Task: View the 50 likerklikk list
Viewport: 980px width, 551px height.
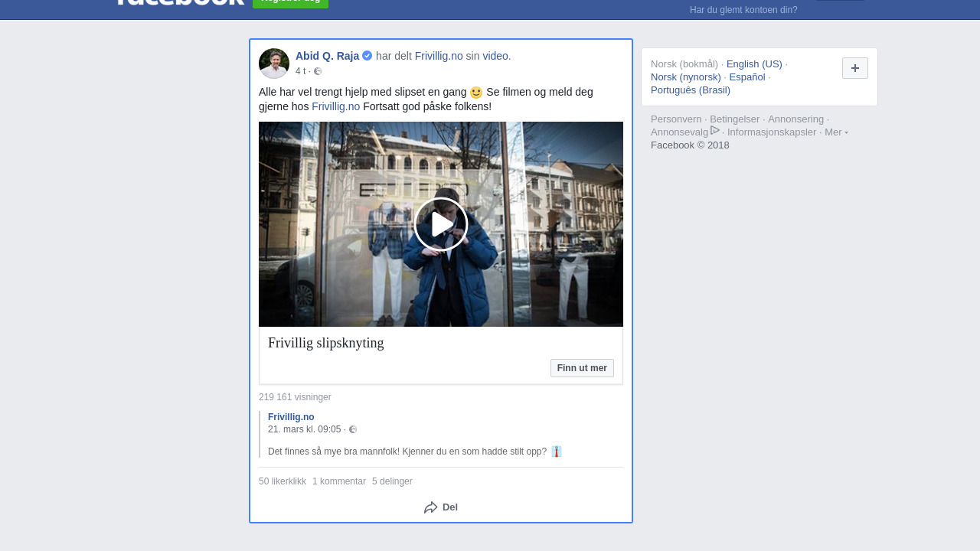Action: pyautogui.click(x=283, y=481)
